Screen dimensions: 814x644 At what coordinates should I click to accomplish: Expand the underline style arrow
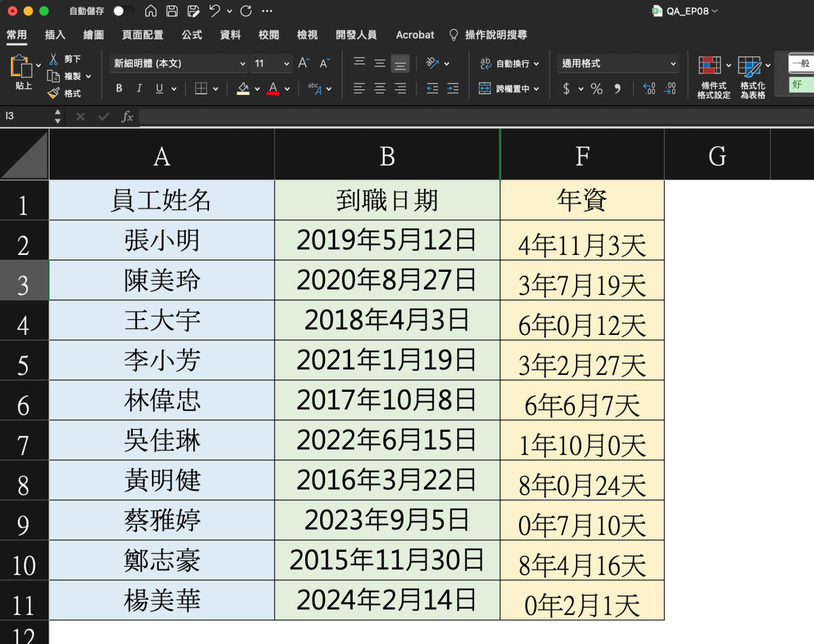click(174, 88)
